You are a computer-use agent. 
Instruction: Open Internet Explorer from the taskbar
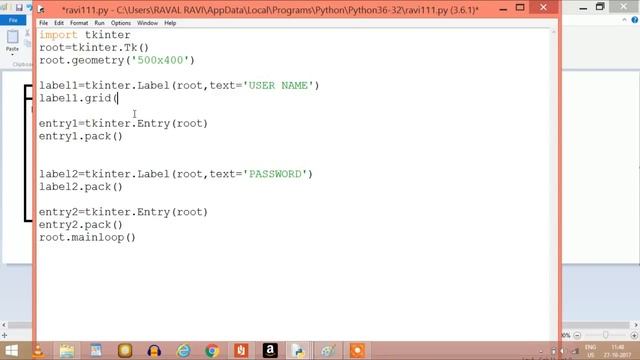pyautogui.click(x=184, y=351)
